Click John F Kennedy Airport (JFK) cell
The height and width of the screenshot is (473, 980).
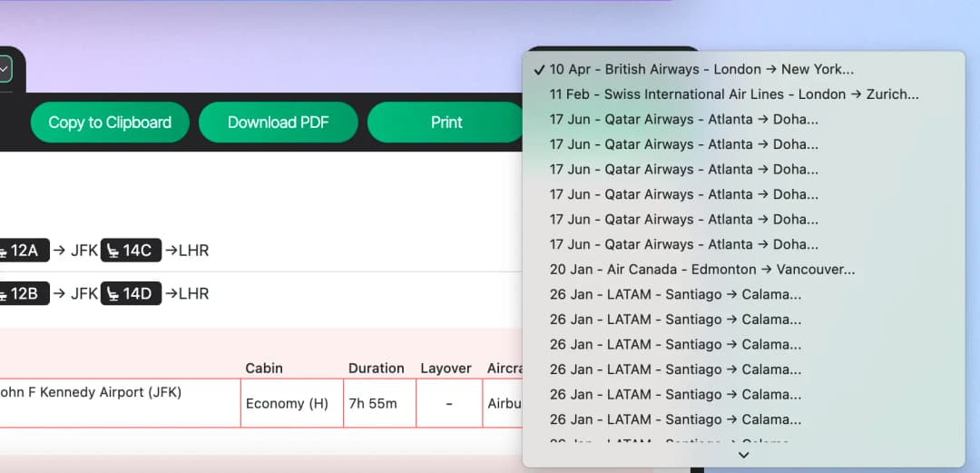pyautogui.click(x=91, y=393)
